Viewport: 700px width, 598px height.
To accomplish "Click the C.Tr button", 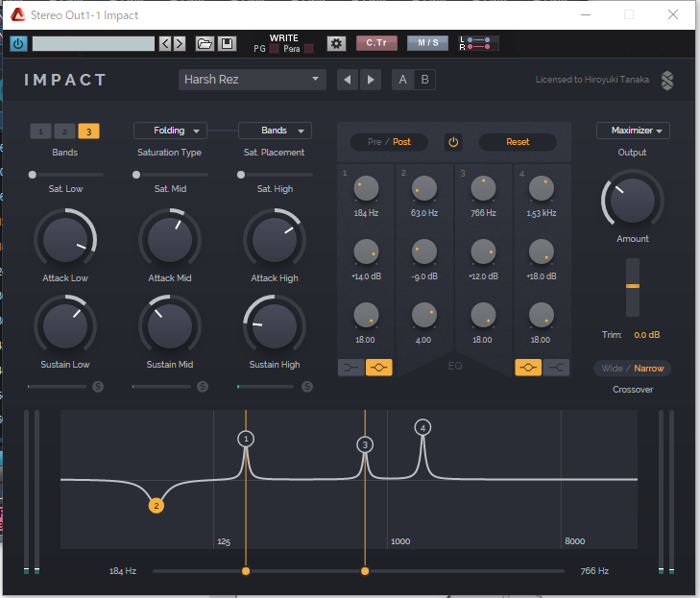I will coord(376,43).
